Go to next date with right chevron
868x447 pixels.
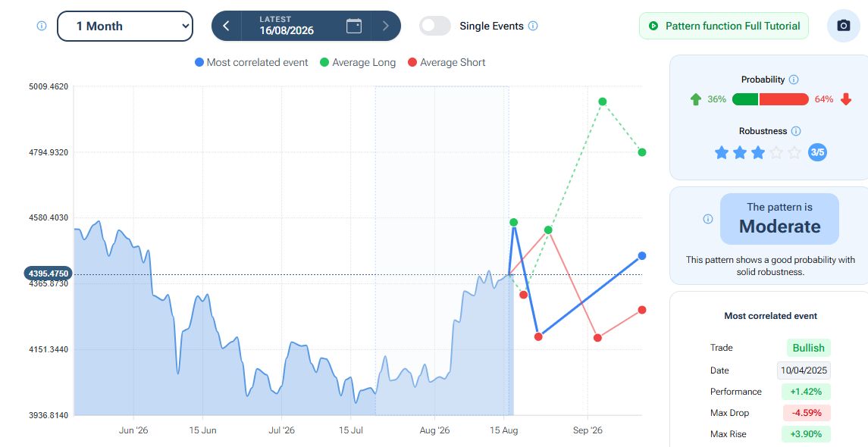point(386,26)
